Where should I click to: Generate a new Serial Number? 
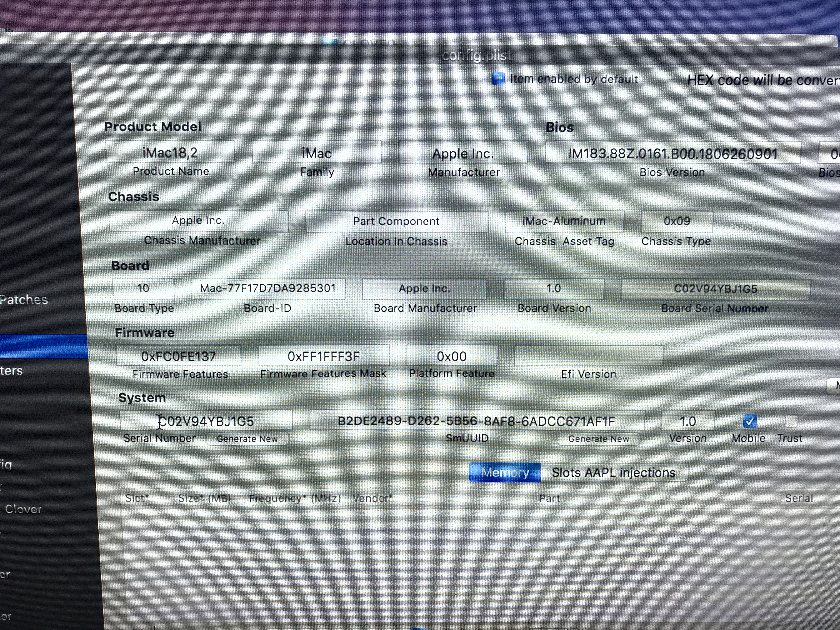247,439
